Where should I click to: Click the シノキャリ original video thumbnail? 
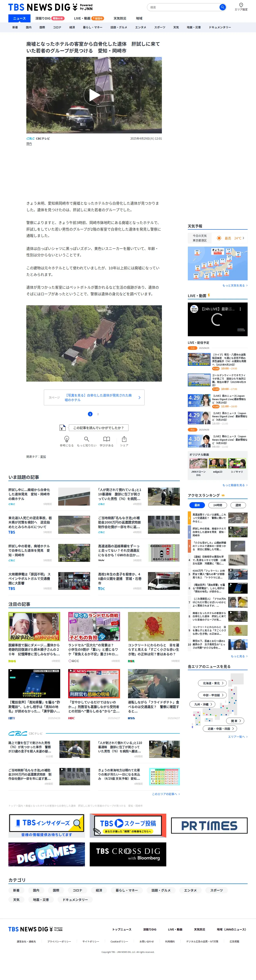pos(237,463)
